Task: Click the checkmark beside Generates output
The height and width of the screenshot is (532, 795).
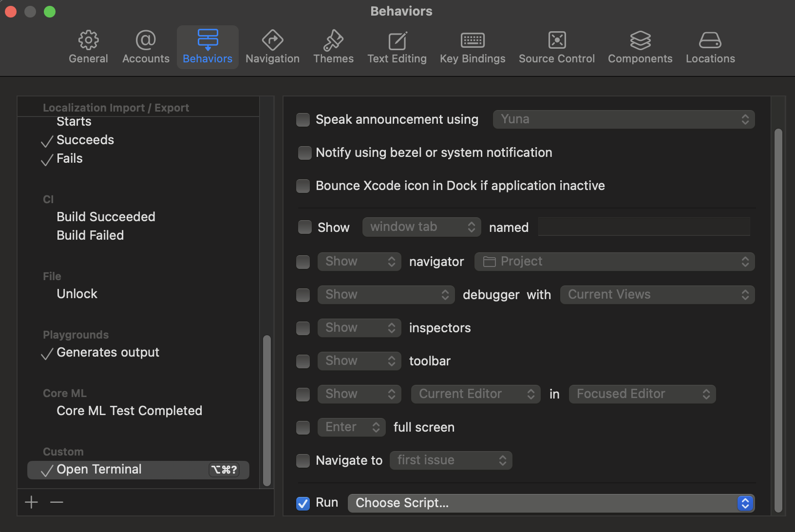Action: coord(47,354)
